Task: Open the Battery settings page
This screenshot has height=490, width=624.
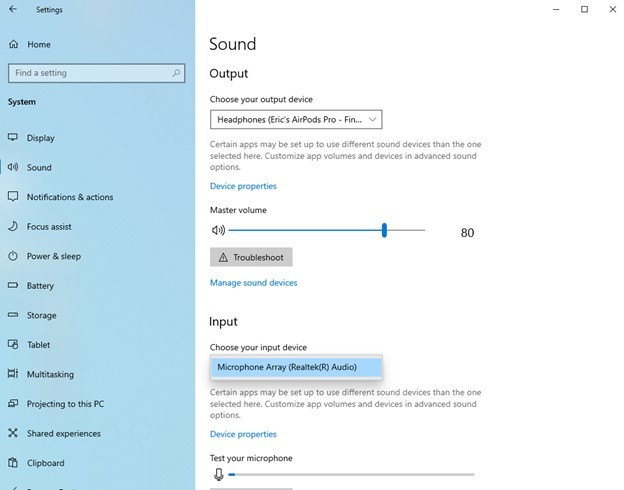Action: coord(40,285)
